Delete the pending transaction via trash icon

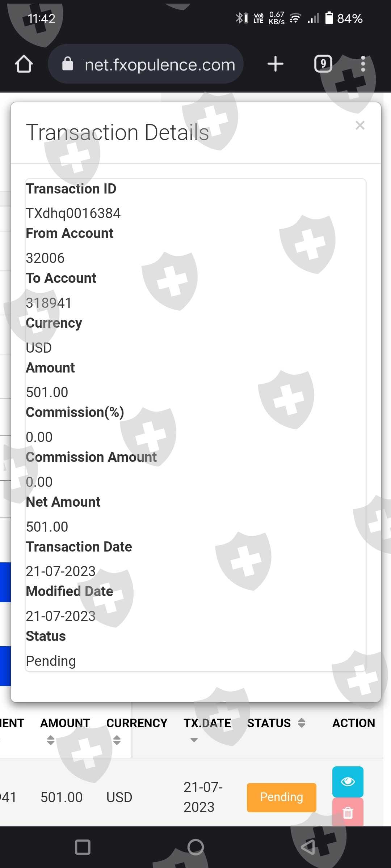click(x=348, y=813)
